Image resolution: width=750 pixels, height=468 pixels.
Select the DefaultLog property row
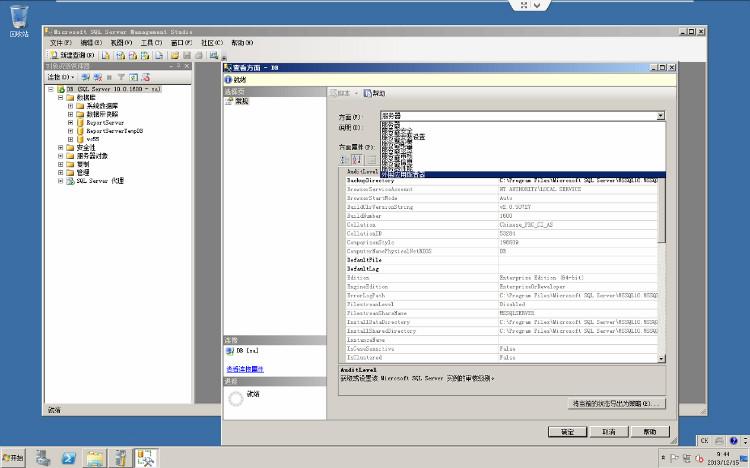[501, 269]
